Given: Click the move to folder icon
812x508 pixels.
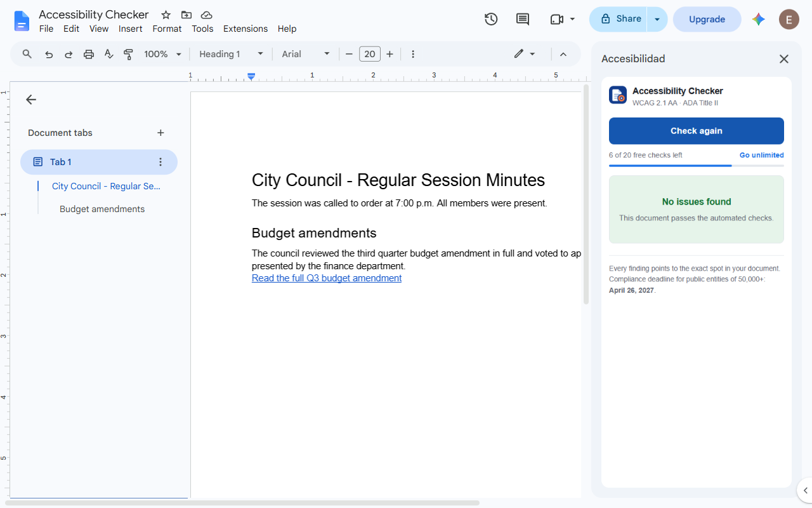Looking at the screenshot, I should tap(187, 15).
